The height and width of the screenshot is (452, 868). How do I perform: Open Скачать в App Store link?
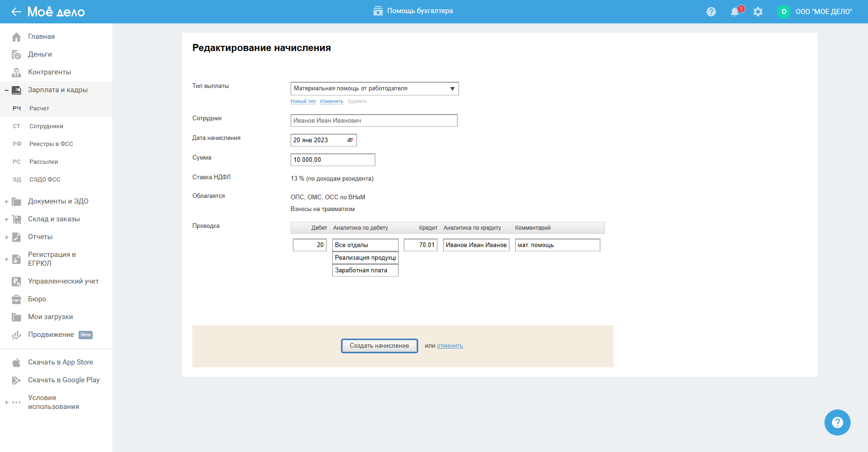coord(60,362)
